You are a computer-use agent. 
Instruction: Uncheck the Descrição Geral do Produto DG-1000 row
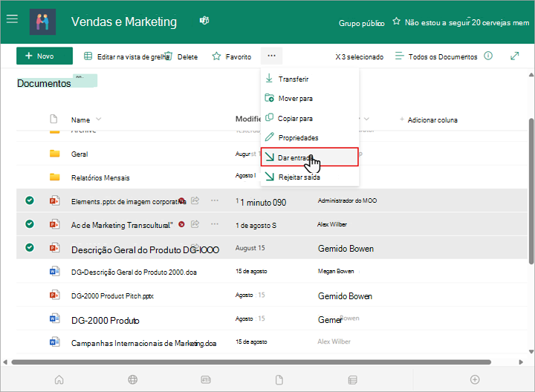(x=30, y=247)
